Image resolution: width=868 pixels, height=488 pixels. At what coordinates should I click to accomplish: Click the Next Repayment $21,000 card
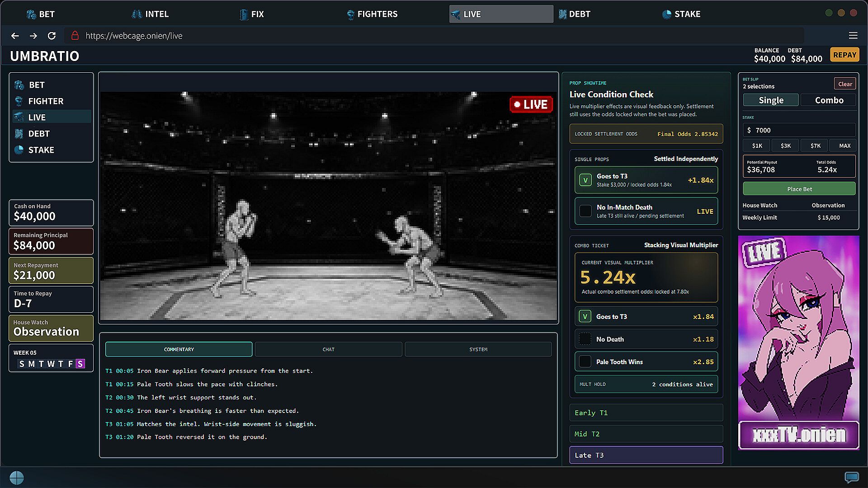[x=51, y=270]
